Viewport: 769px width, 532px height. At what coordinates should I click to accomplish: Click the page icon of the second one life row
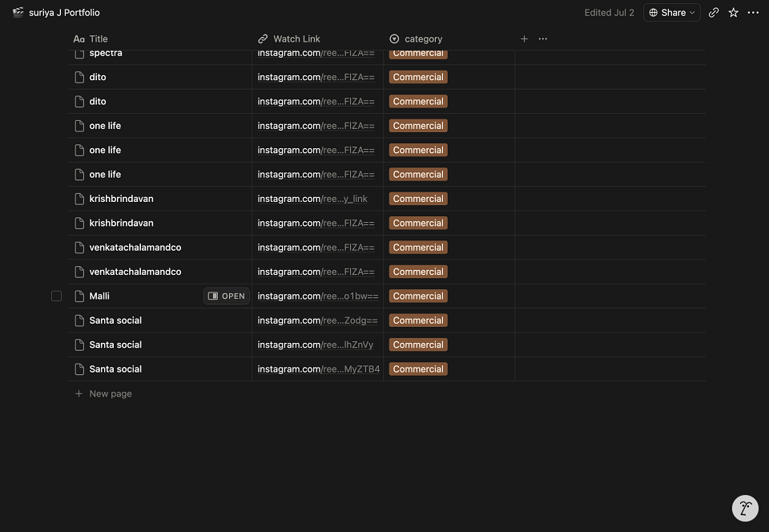click(x=79, y=150)
